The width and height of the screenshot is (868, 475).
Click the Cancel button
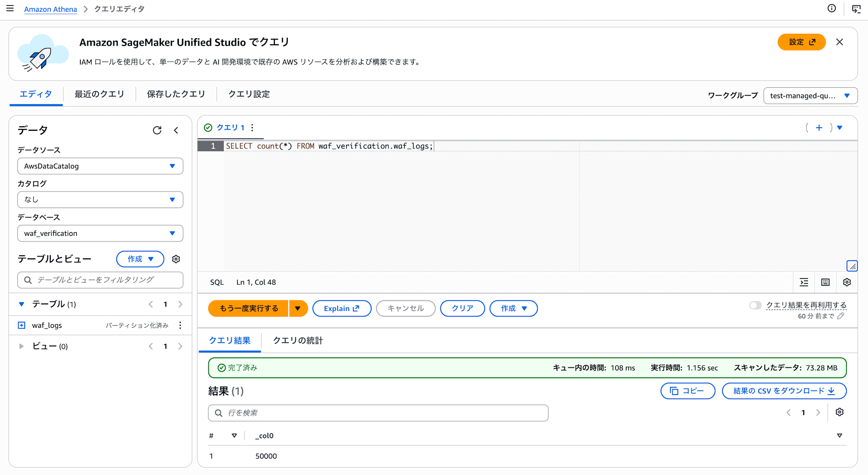click(x=405, y=308)
